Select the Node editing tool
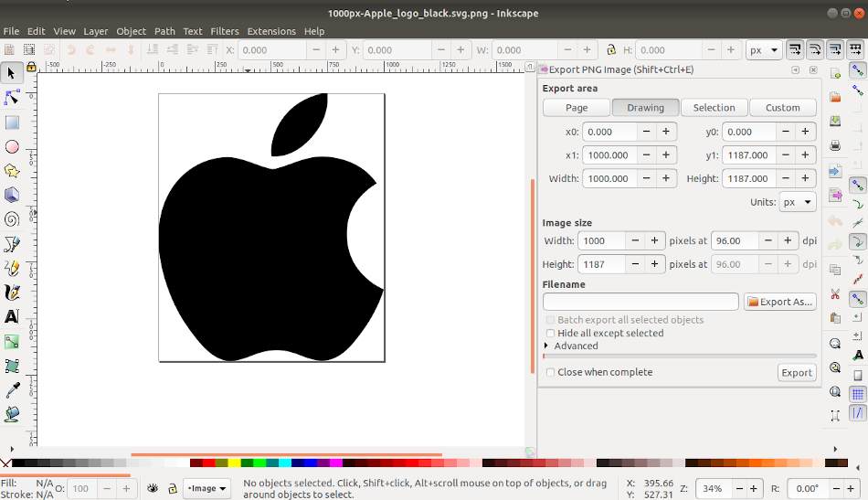Screen dimensions: 868x500 coord(12,98)
